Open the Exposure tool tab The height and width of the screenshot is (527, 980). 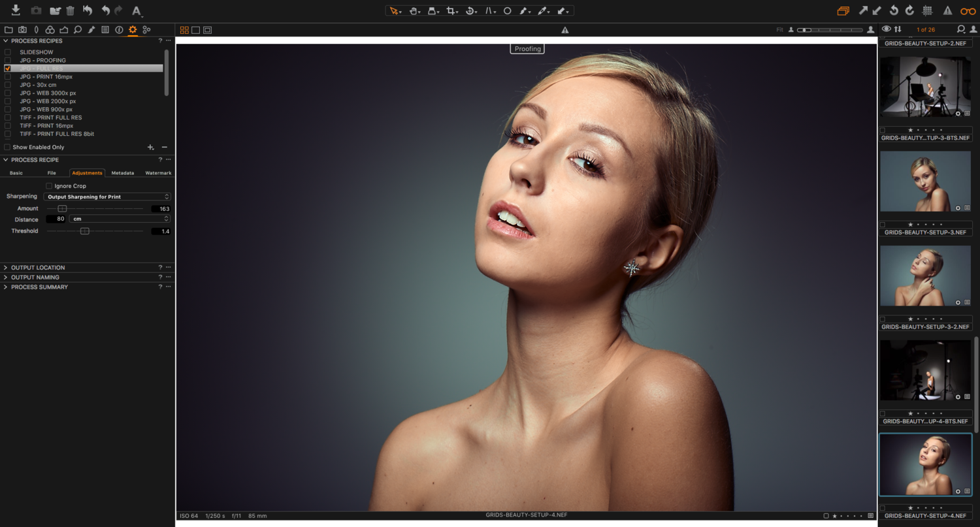click(64, 30)
